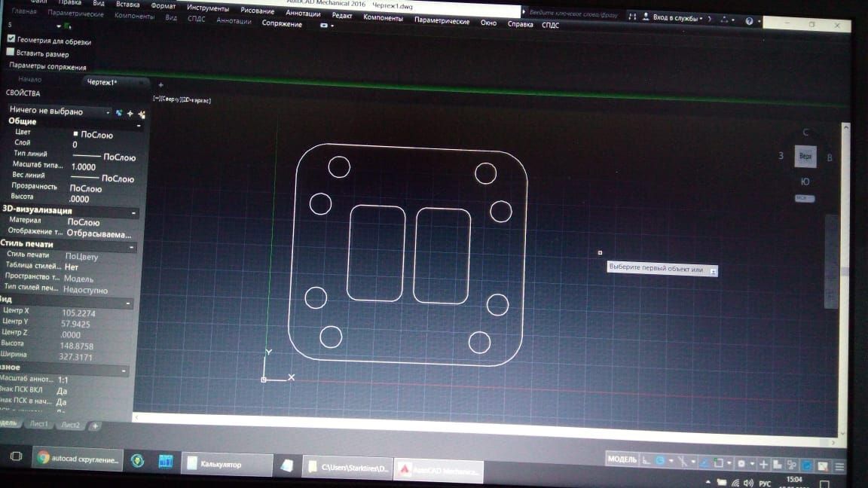Click the plus icon in the status bar
Screen dimensions: 868x488
763,464
